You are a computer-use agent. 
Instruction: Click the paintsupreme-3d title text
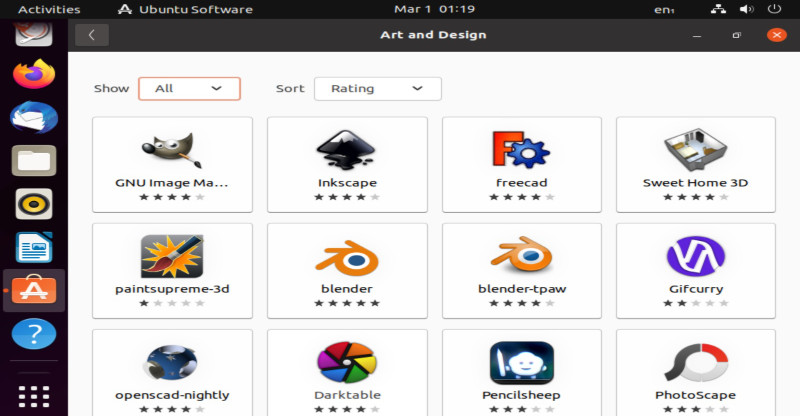(172, 289)
